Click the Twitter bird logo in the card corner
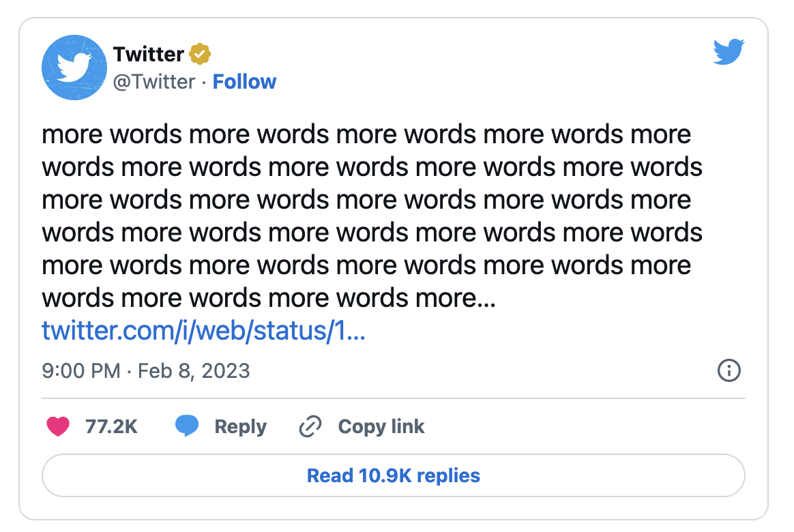This screenshot has height=532, width=794. tap(729, 52)
